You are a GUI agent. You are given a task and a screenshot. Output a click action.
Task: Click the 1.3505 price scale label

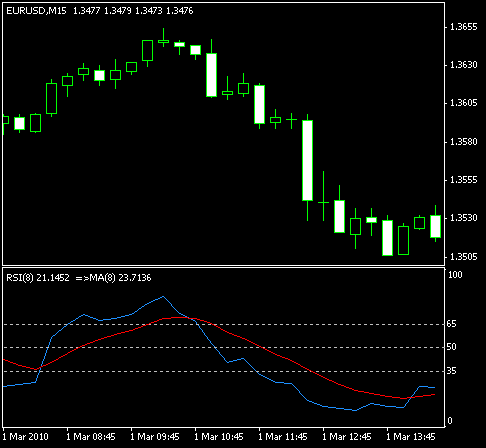point(464,257)
